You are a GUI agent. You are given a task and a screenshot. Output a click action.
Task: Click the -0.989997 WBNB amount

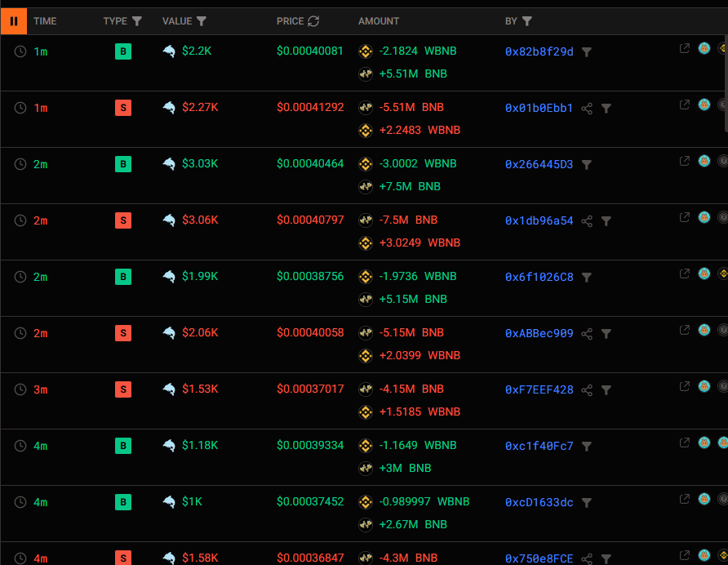tap(424, 501)
